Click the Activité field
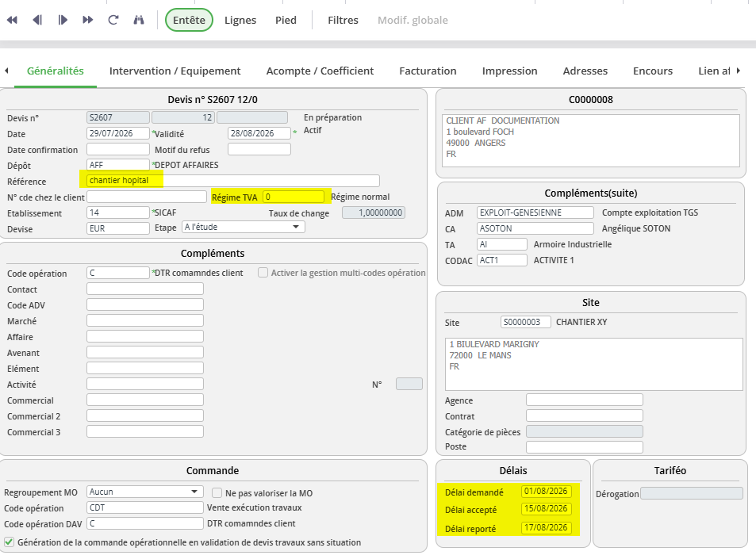 (145, 384)
